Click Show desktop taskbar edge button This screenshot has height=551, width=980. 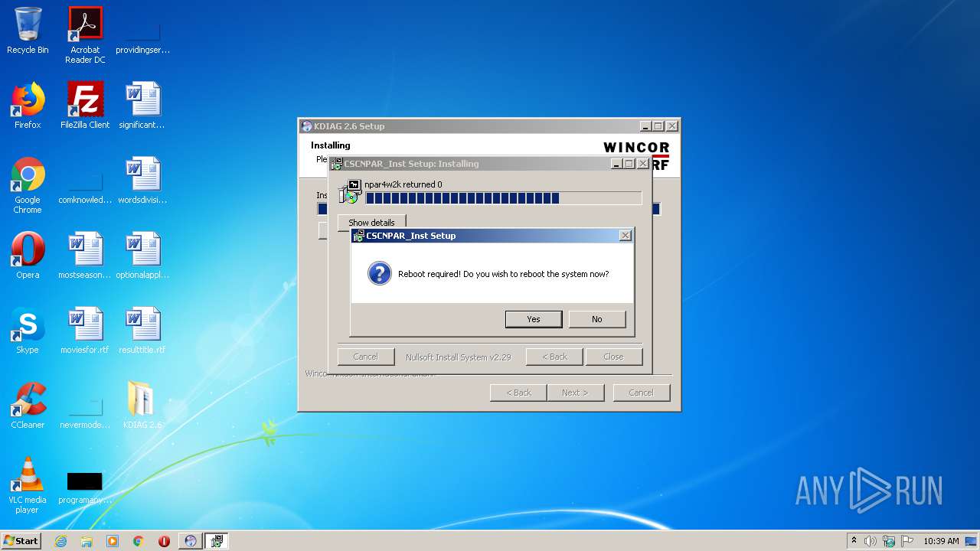pos(972,541)
